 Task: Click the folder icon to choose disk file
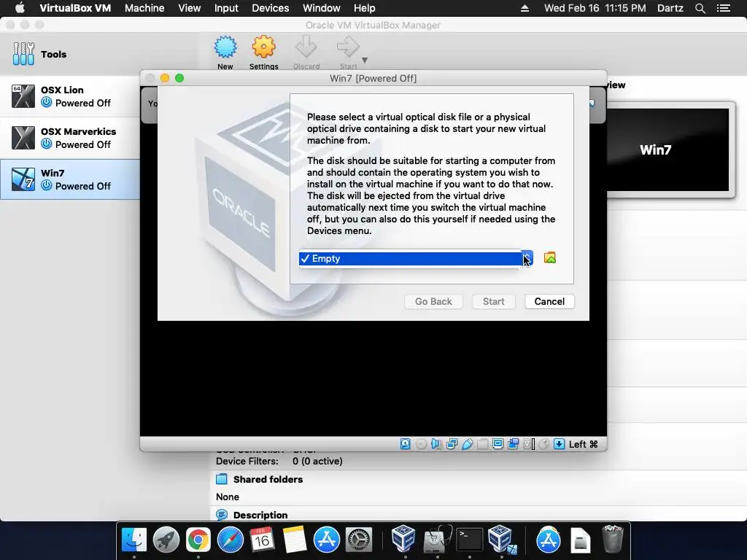pyautogui.click(x=550, y=258)
